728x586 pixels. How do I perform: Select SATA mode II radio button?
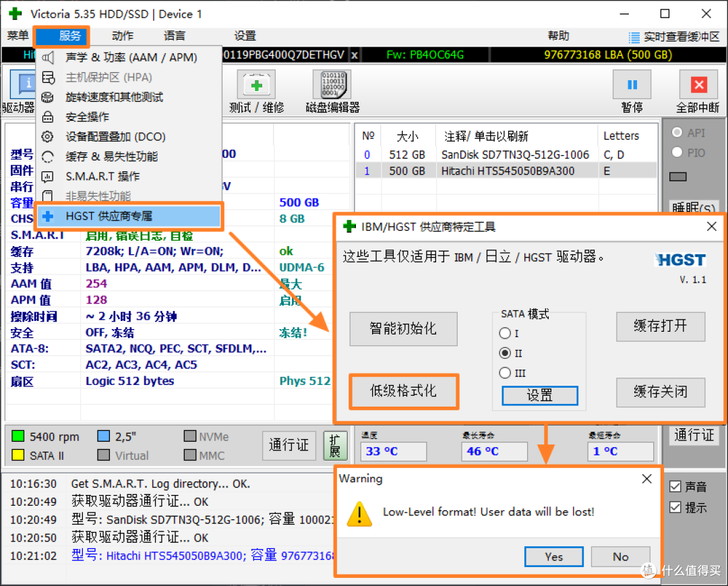click(x=505, y=353)
